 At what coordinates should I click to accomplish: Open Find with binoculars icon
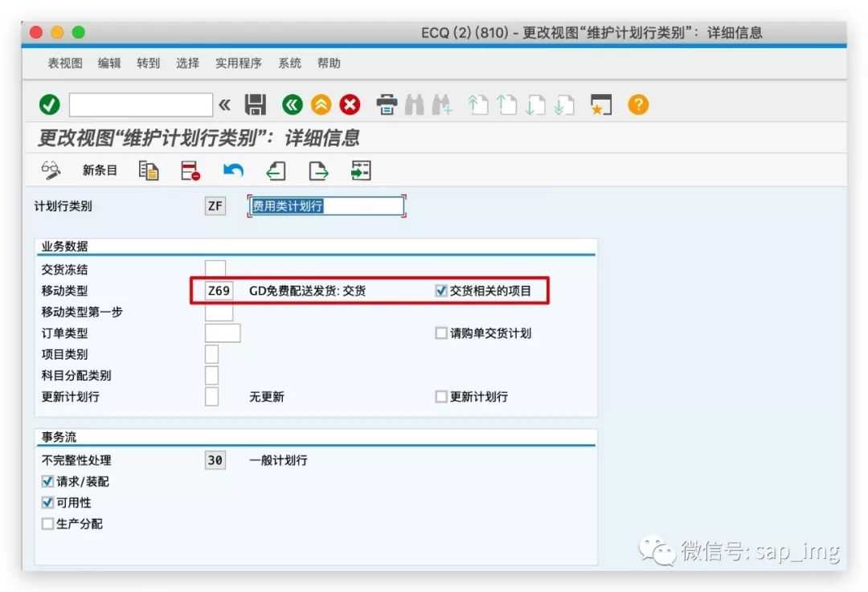414,104
